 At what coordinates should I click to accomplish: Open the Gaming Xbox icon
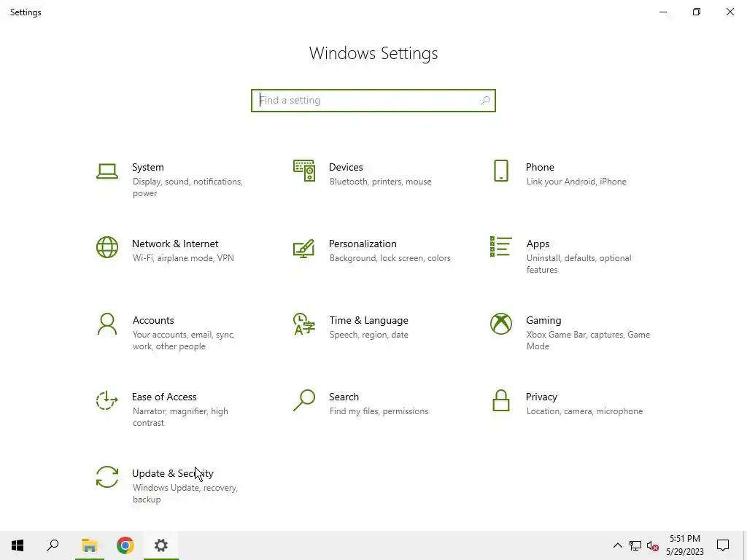click(500, 324)
